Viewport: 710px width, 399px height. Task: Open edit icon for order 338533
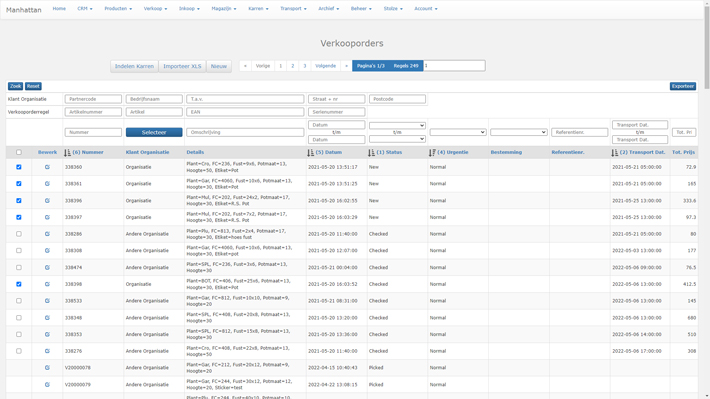coord(47,301)
